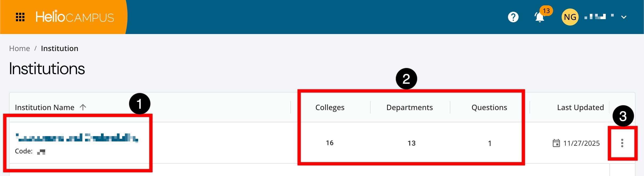
Task: Sort by the Questions column header
Action: coord(489,107)
